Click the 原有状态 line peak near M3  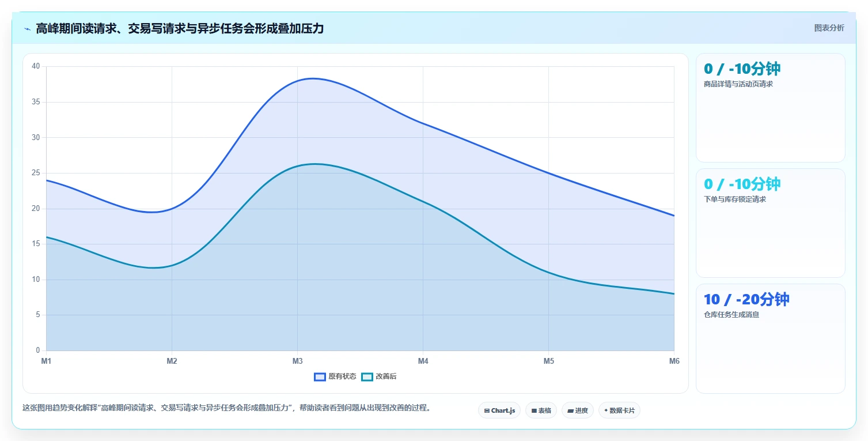pyautogui.click(x=312, y=78)
